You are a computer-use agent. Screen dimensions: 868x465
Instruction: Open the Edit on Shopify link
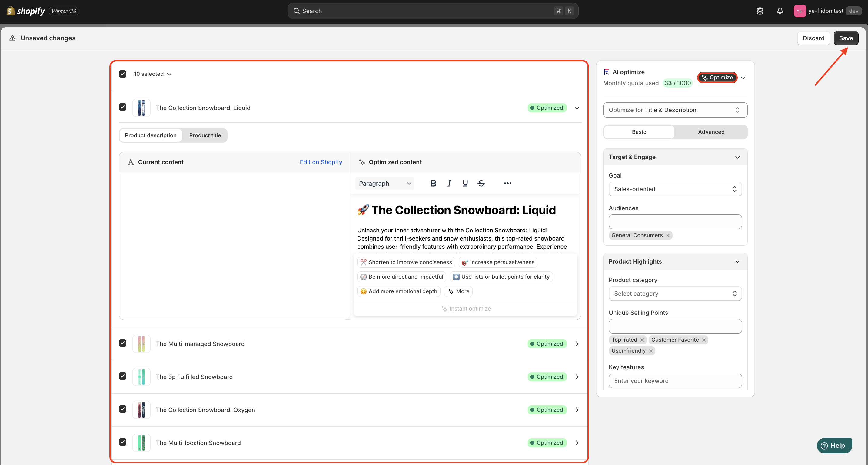coord(321,162)
